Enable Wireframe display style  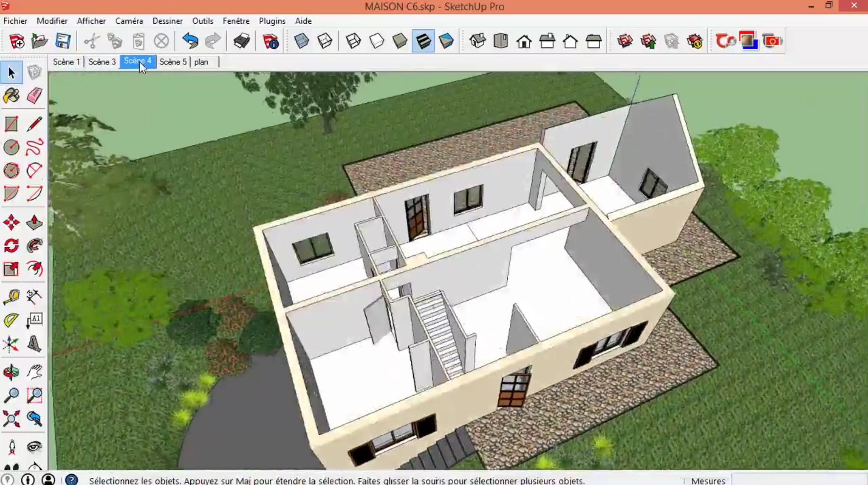[x=354, y=41]
